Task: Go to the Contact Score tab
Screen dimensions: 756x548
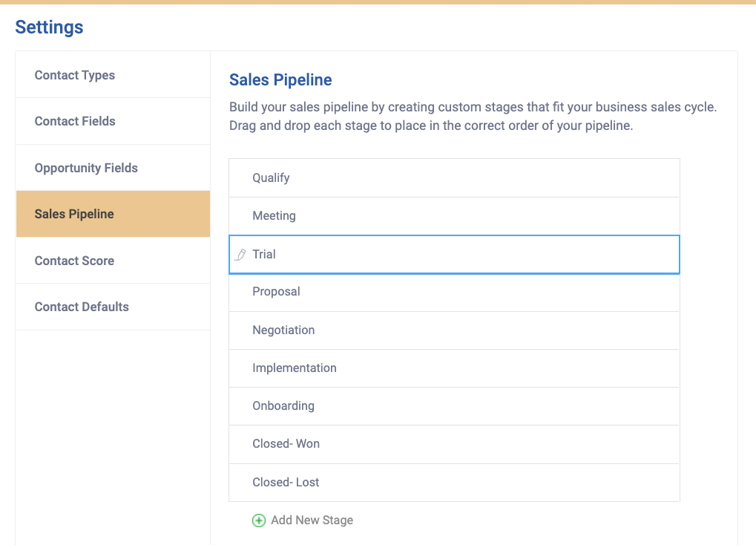Action: point(114,261)
